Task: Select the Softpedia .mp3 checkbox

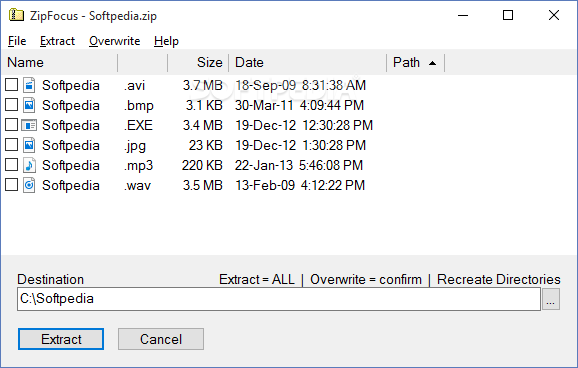Action: tap(11, 164)
